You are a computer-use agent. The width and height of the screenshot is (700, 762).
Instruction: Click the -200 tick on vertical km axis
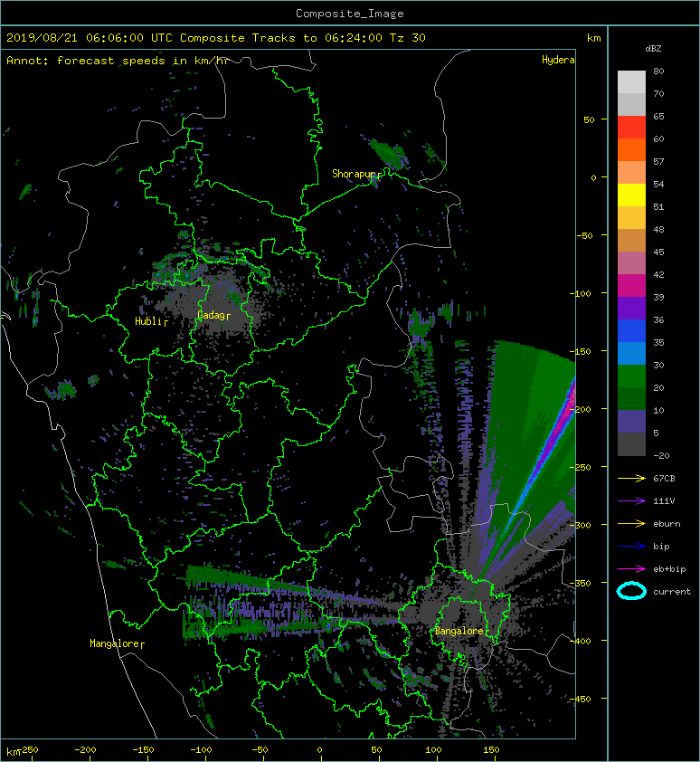point(580,409)
